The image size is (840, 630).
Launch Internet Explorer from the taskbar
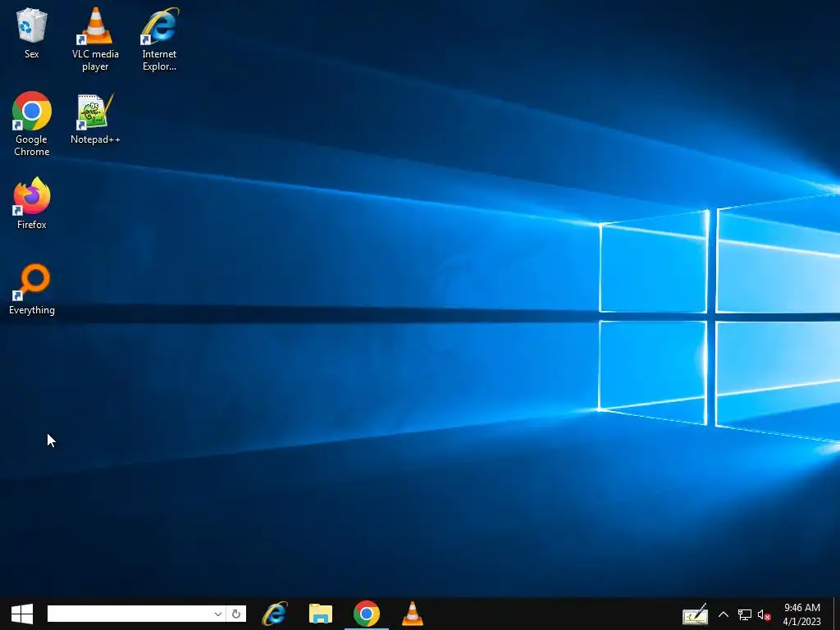275,614
